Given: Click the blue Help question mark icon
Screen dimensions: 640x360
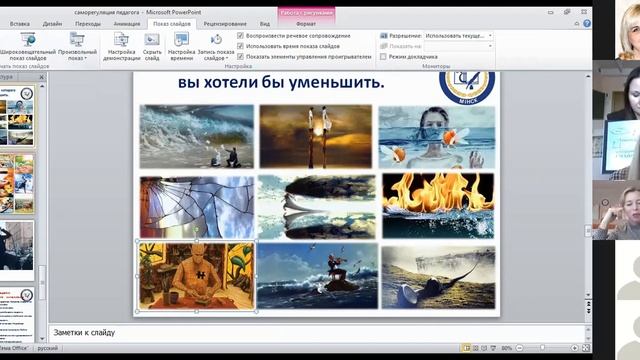Looking at the screenshot, I should [x=587, y=24].
